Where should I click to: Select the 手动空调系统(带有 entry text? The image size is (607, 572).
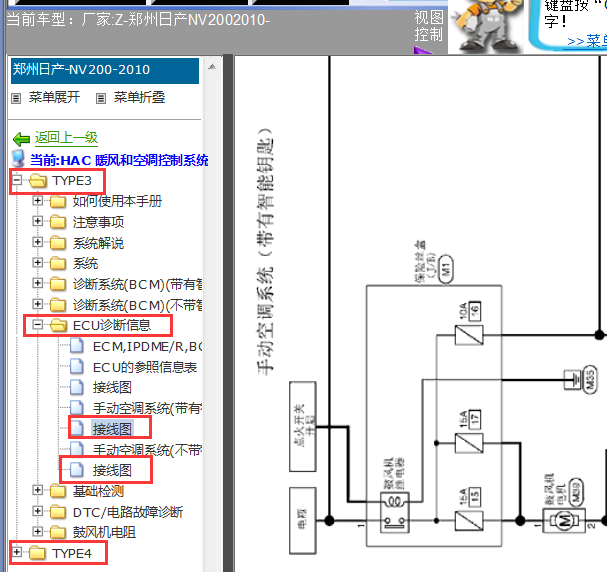(x=147, y=409)
